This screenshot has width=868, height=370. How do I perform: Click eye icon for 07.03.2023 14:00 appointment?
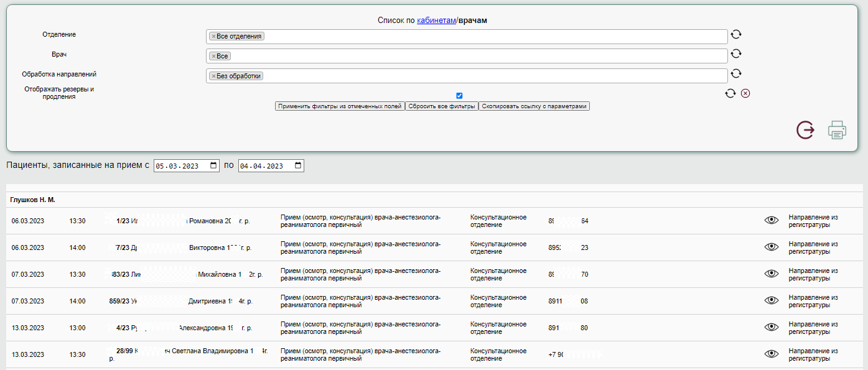pyautogui.click(x=772, y=300)
